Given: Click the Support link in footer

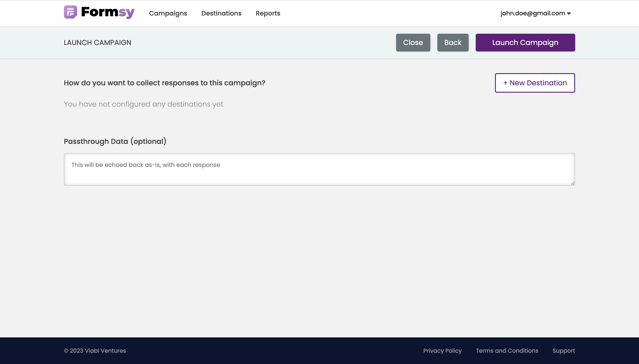Looking at the screenshot, I should (564, 350).
